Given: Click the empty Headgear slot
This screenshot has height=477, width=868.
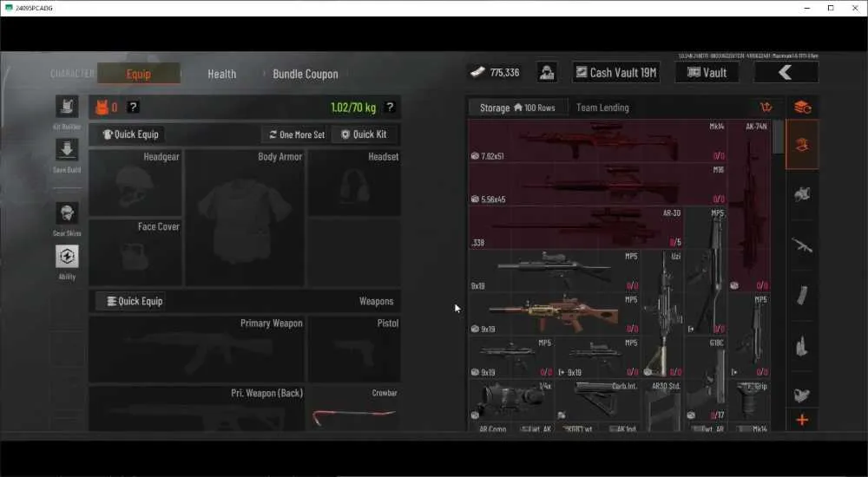Looking at the screenshot, I should [135, 183].
